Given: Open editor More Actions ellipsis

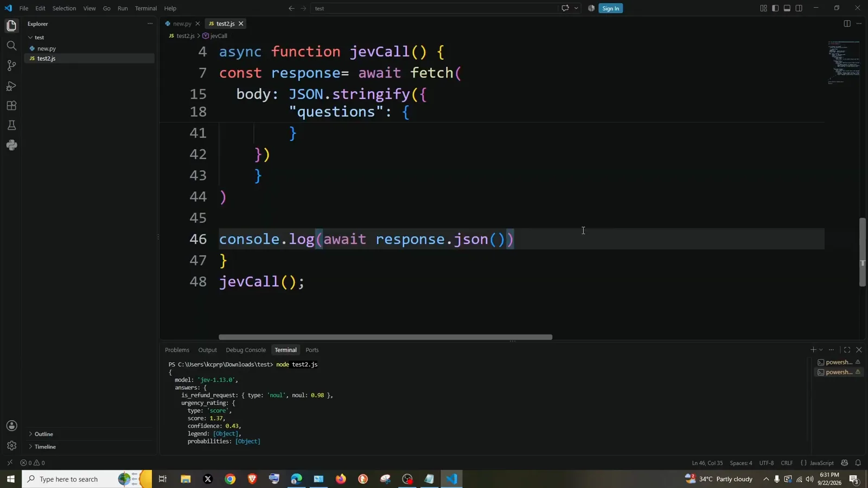Looking at the screenshot, I should pyautogui.click(x=859, y=23).
